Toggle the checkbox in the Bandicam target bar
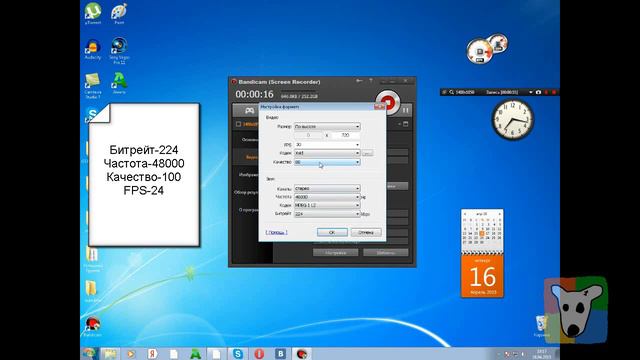 (x=238, y=124)
